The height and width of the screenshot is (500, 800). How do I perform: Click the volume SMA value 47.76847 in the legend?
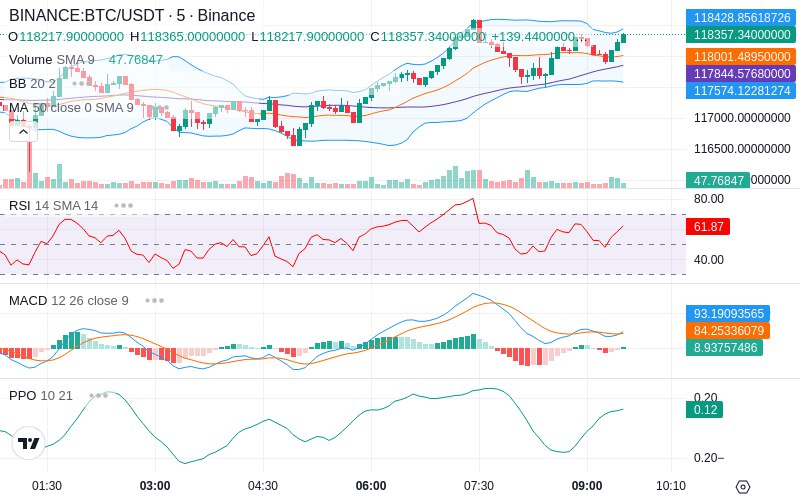click(135, 60)
